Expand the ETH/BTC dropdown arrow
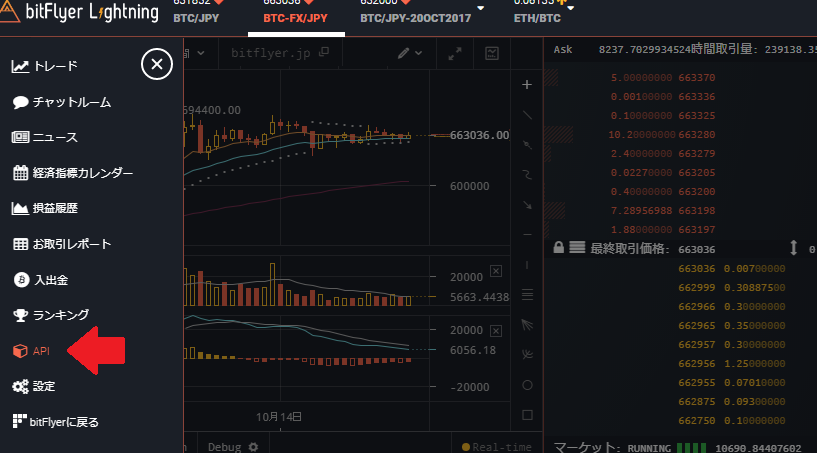This screenshot has height=453, width=817. (x=571, y=8)
